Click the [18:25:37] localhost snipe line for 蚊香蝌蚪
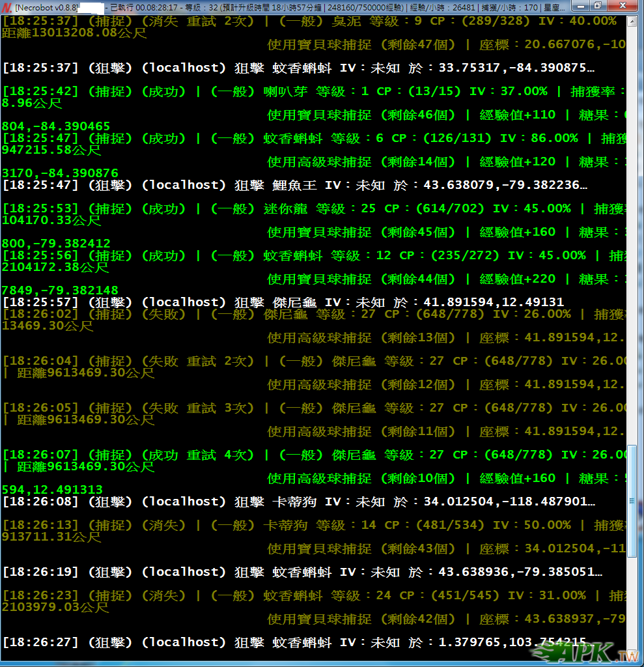Image resolution: width=644 pixels, height=667 pixels. coord(299,68)
